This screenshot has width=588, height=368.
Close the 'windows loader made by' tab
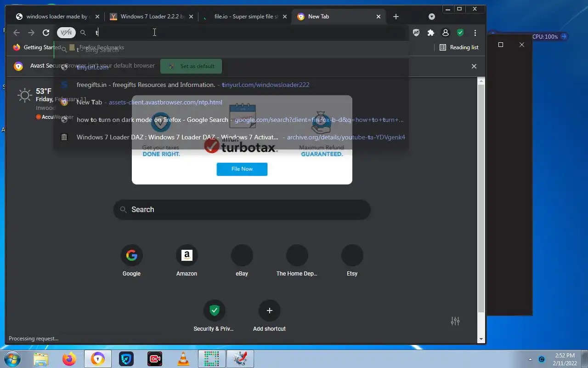[x=97, y=17]
